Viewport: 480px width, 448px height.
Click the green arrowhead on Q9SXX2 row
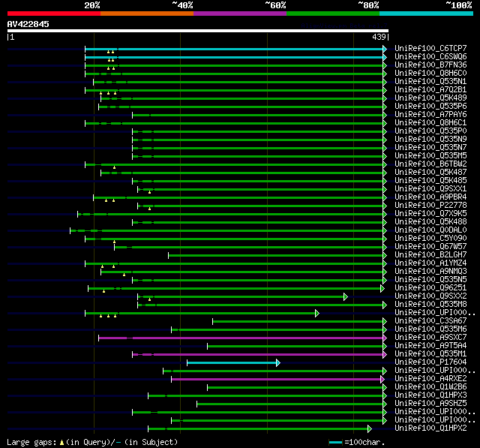pyautogui.click(x=346, y=296)
